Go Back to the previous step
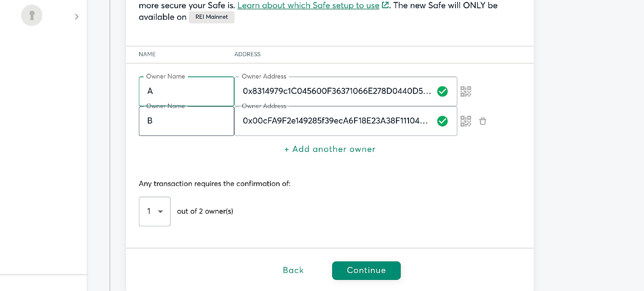 point(293,270)
